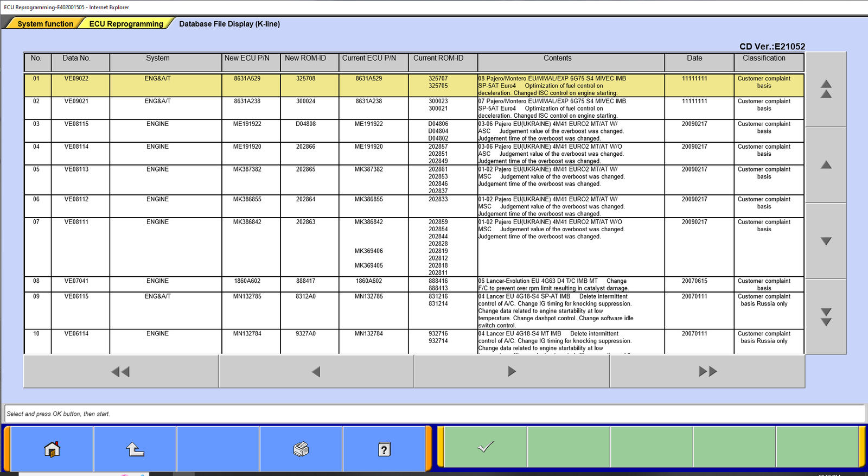Shift columns right with single right arrow
Image resolution: width=868 pixels, height=476 pixels.
click(x=512, y=372)
